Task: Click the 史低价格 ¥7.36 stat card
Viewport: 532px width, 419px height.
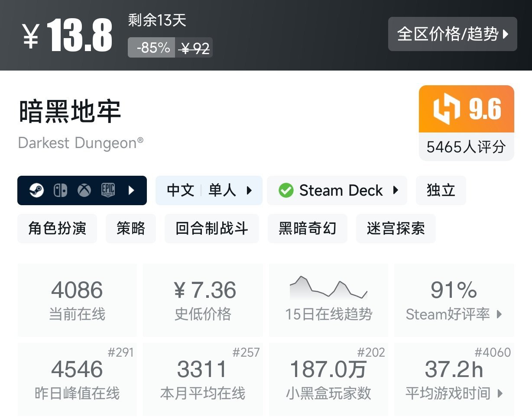Action: (x=203, y=300)
